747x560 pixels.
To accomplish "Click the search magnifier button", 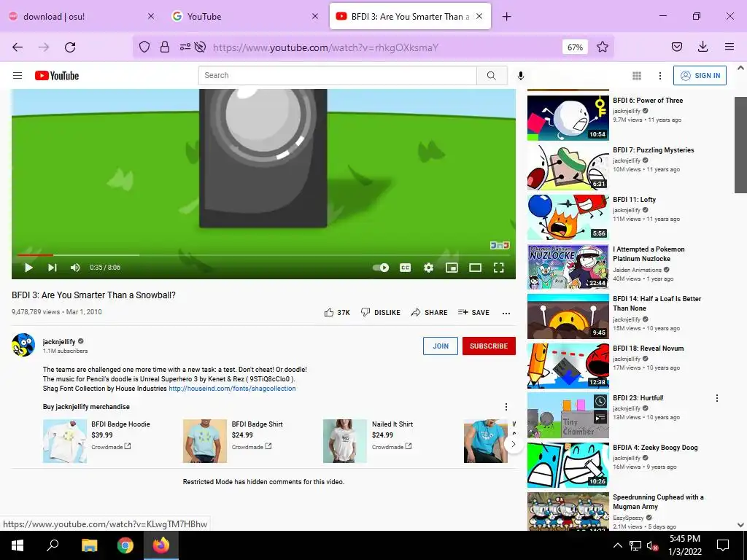I will click(x=492, y=75).
